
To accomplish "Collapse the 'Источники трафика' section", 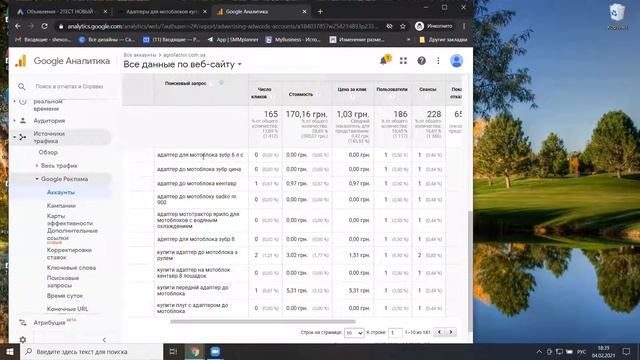I will [49, 137].
